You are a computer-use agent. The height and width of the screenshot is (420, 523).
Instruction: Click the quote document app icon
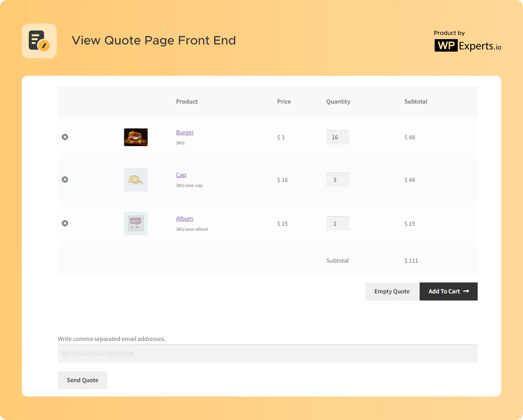(39, 41)
